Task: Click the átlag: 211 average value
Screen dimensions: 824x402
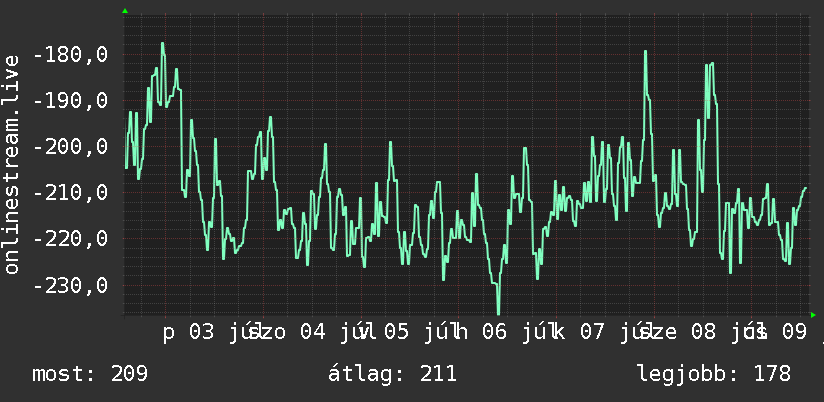Action: [x=392, y=374]
